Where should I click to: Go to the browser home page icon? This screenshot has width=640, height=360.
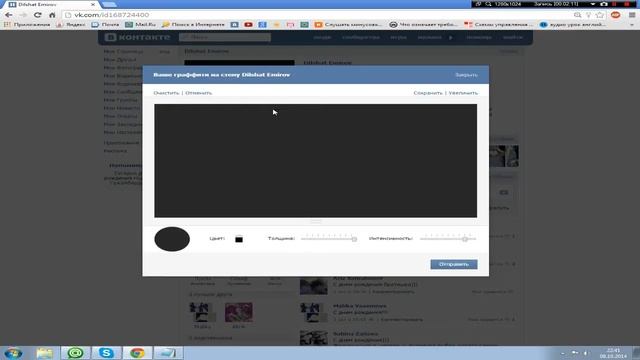[x=52, y=15]
